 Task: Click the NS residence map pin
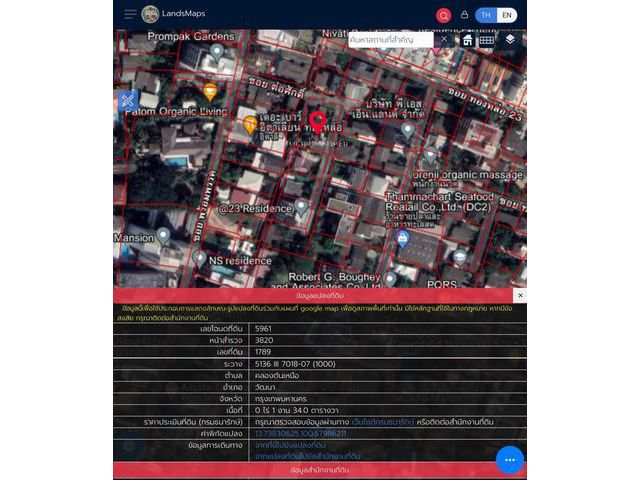pyautogui.click(x=200, y=259)
